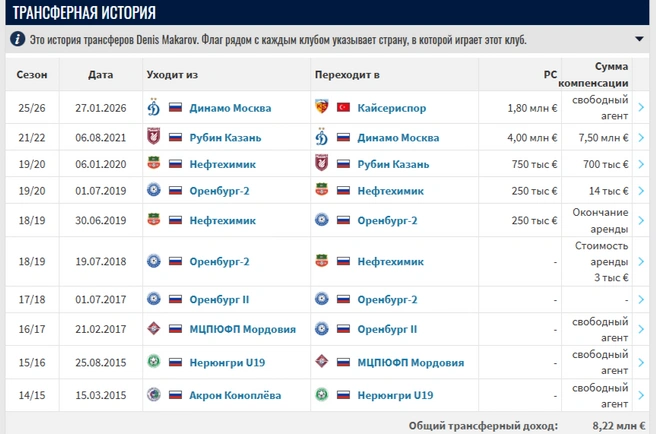Open the Кайсериспор club link
656x434 pixels.
(x=392, y=108)
